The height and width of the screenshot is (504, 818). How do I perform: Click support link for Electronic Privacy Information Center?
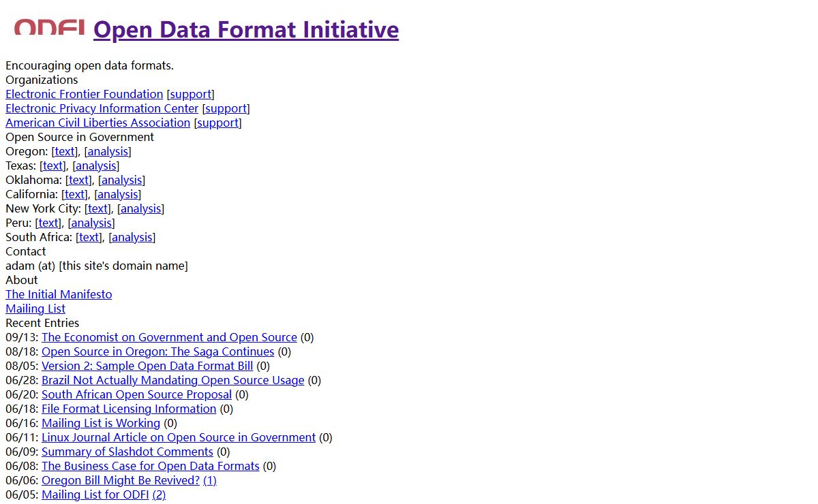tap(226, 108)
